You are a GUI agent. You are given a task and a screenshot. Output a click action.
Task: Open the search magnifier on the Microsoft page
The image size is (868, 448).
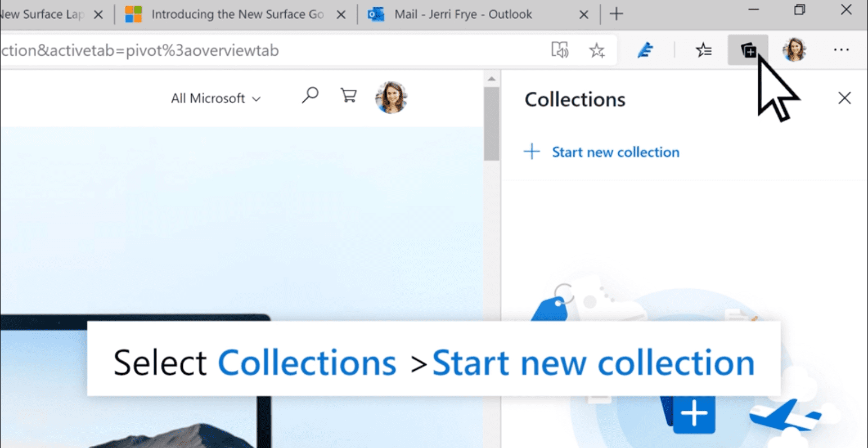pos(310,96)
